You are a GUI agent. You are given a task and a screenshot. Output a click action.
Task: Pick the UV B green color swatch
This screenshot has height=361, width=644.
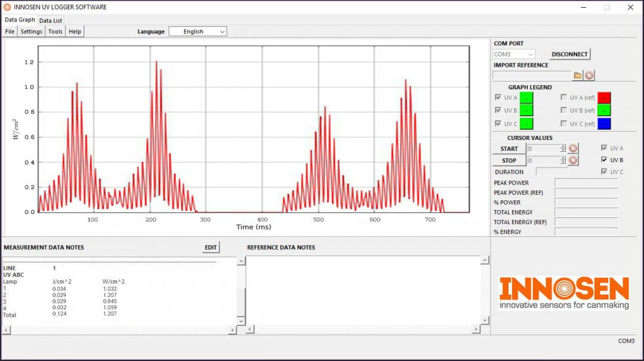click(526, 110)
